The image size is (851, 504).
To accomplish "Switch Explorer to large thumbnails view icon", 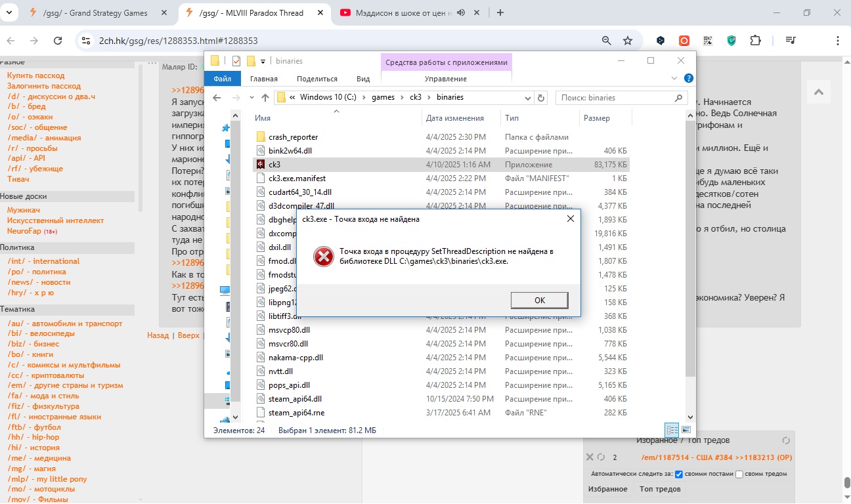I will tap(686, 430).
